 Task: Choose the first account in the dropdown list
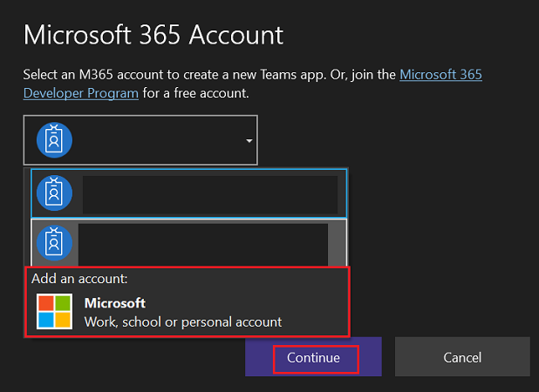point(188,193)
